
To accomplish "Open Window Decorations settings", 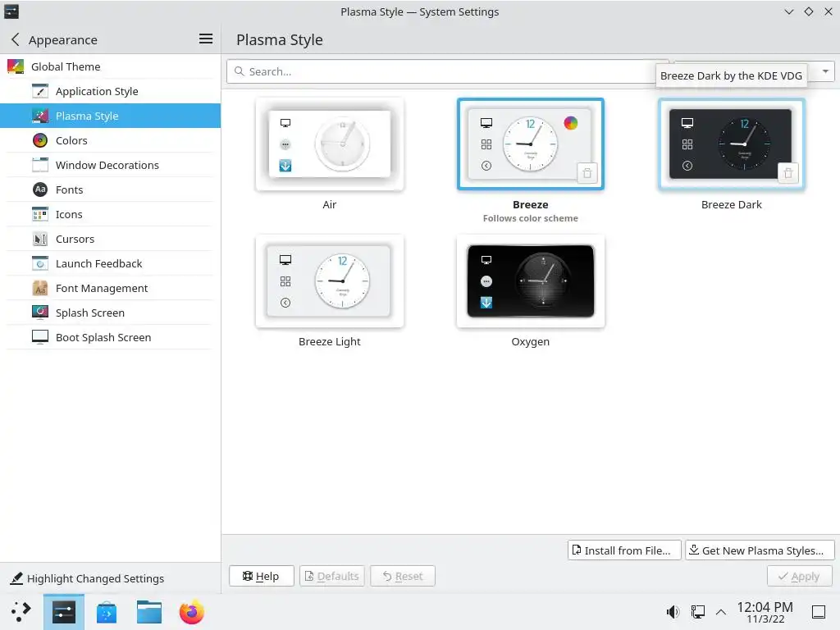I will (x=111, y=165).
